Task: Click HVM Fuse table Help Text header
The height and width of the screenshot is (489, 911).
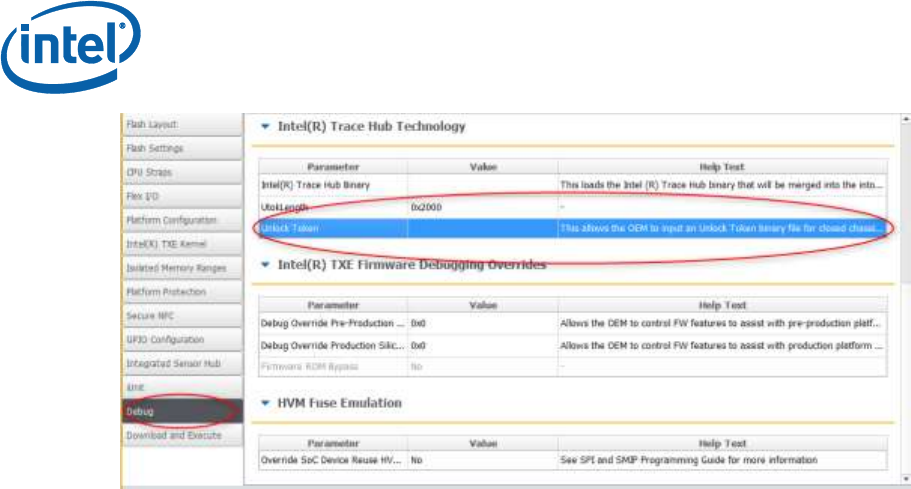Action: click(x=722, y=443)
